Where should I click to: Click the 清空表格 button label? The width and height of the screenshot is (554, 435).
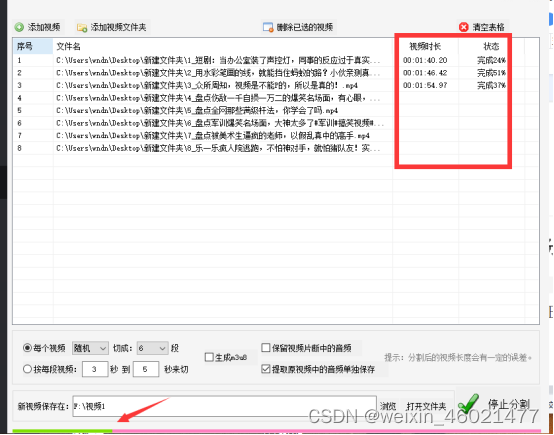click(488, 27)
